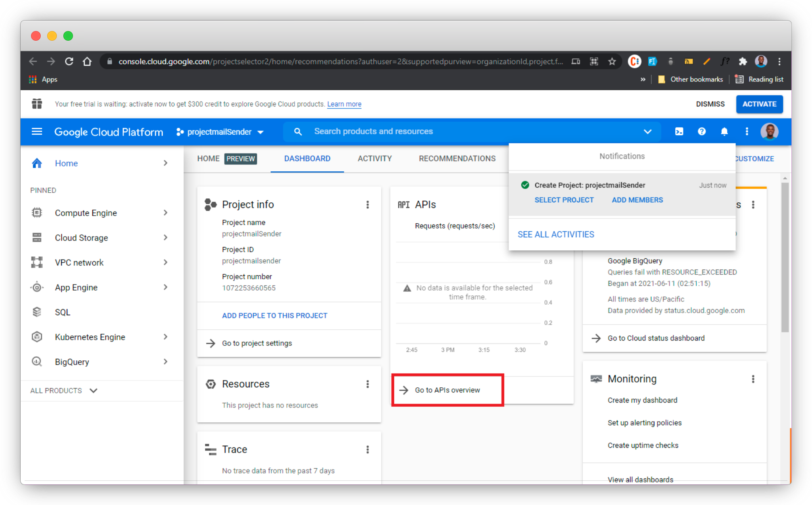
Task: Click the Google Cloud Platform logo text
Action: pos(109,132)
